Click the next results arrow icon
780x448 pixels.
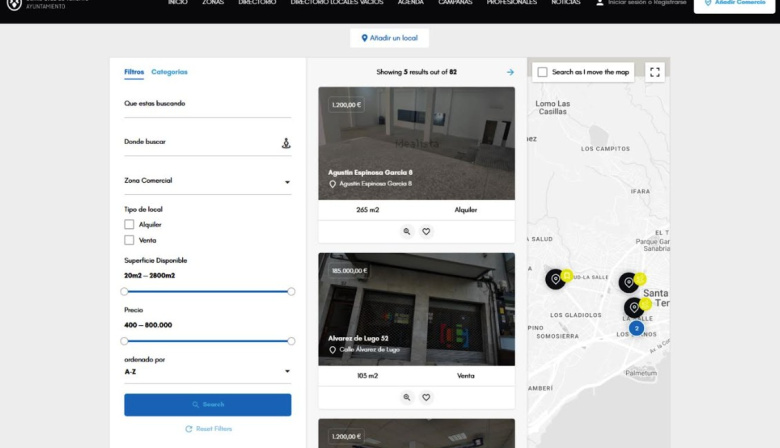(x=510, y=72)
